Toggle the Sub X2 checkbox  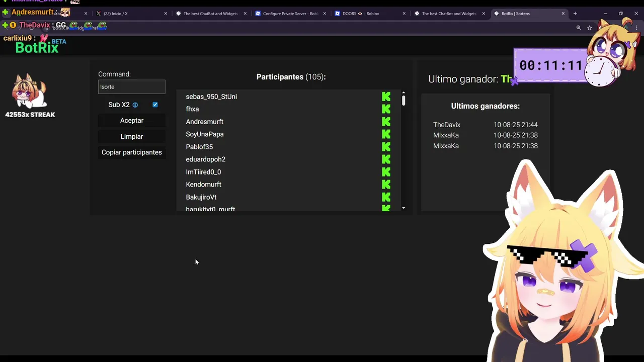coord(155,105)
